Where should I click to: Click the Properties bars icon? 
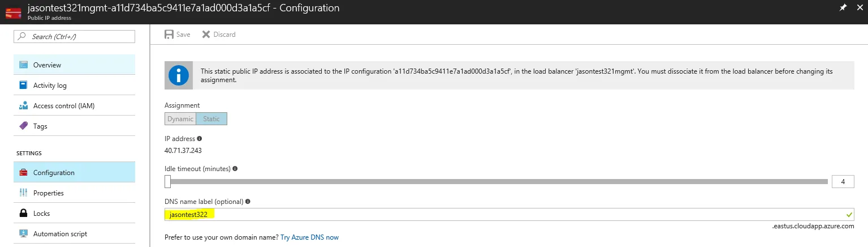pyautogui.click(x=23, y=193)
